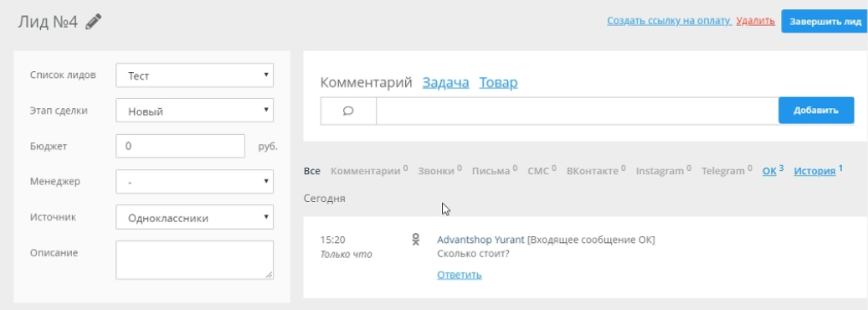Select the Комментарии filter tab
The height and width of the screenshot is (310, 868).
[x=369, y=171]
